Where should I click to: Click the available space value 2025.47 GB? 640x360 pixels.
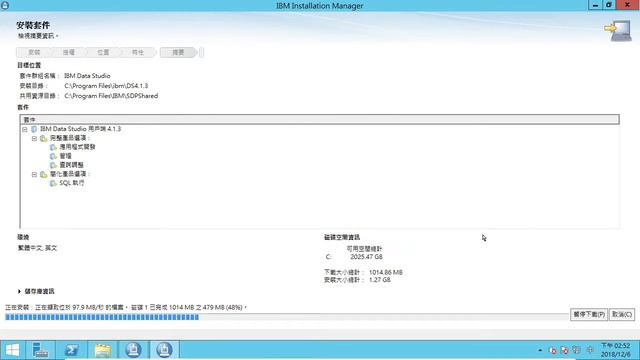(366, 257)
